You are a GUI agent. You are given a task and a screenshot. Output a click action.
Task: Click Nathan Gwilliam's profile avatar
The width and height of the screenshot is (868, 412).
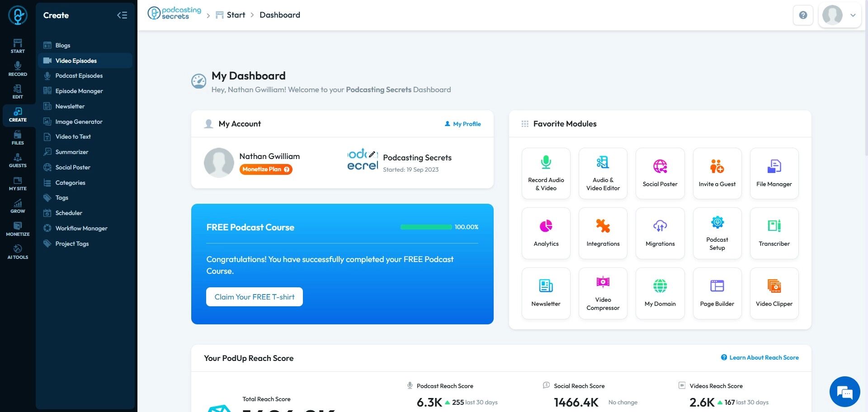[219, 163]
